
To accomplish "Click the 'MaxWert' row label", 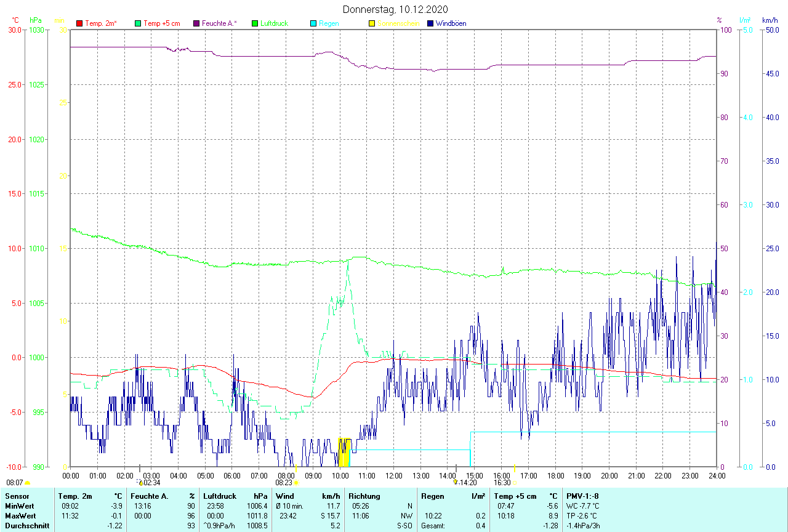I will [x=21, y=516].
